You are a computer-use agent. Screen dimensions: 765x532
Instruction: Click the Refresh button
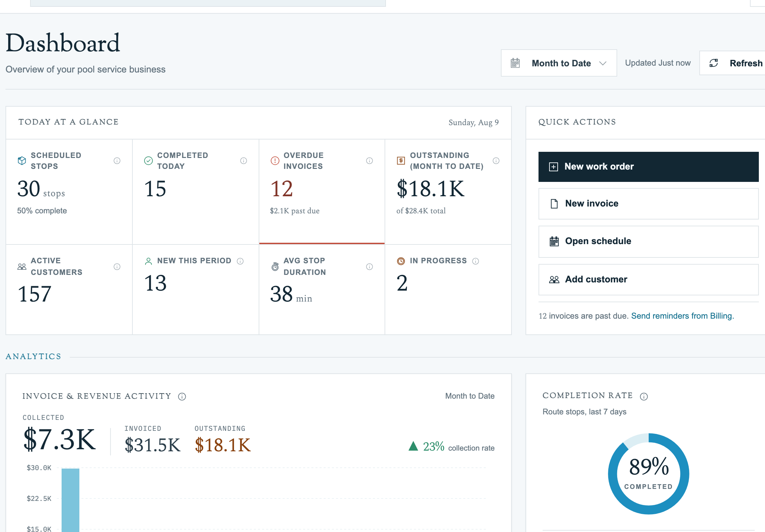click(732, 63)
